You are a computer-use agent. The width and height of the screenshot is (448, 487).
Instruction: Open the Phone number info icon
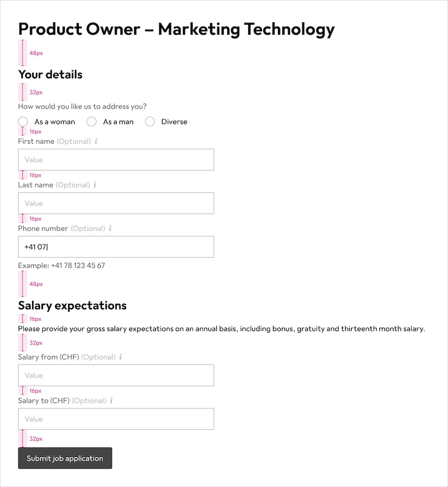pos(110,228)
